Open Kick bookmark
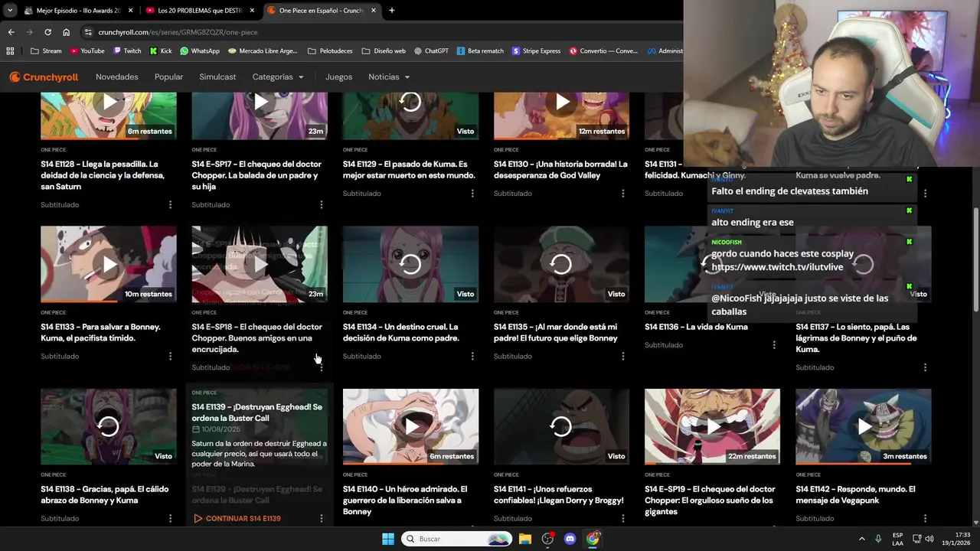 coord(161,51)
